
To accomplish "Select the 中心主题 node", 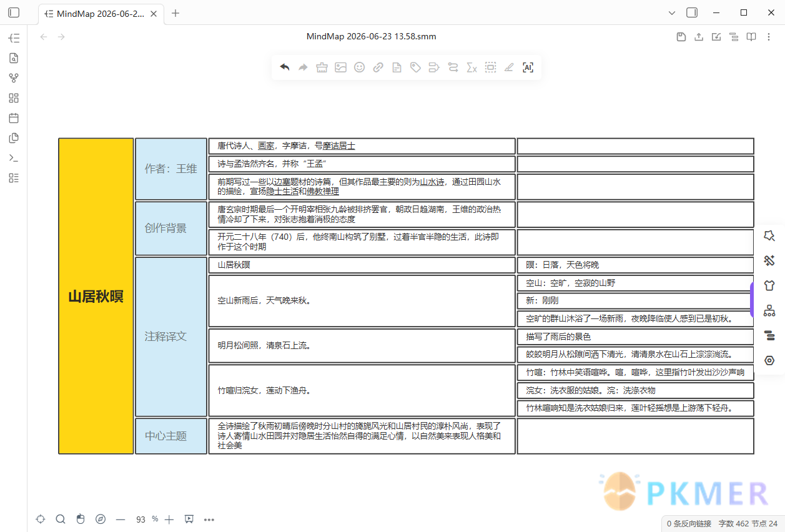I will [x=171, y=436].
